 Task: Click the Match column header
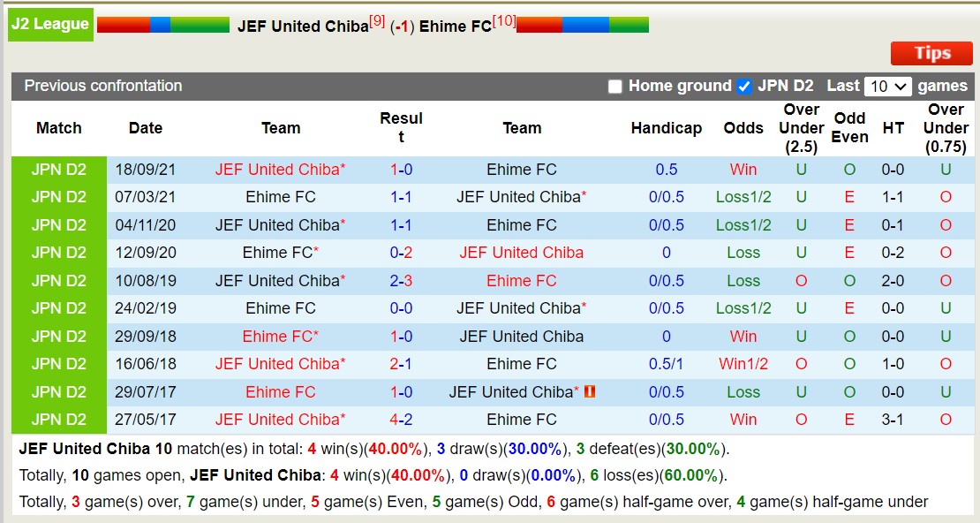58,127
